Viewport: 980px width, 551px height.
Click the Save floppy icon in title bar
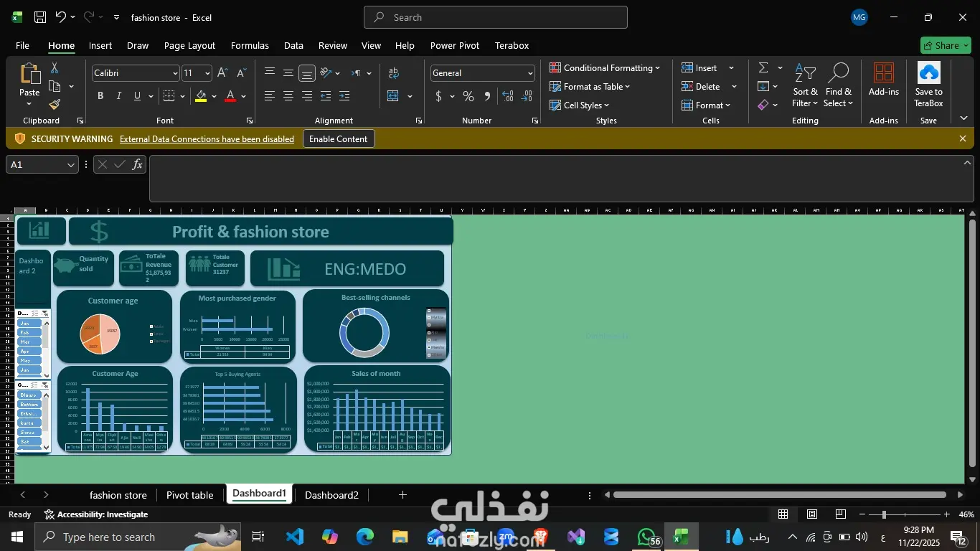tap(40, 17)
